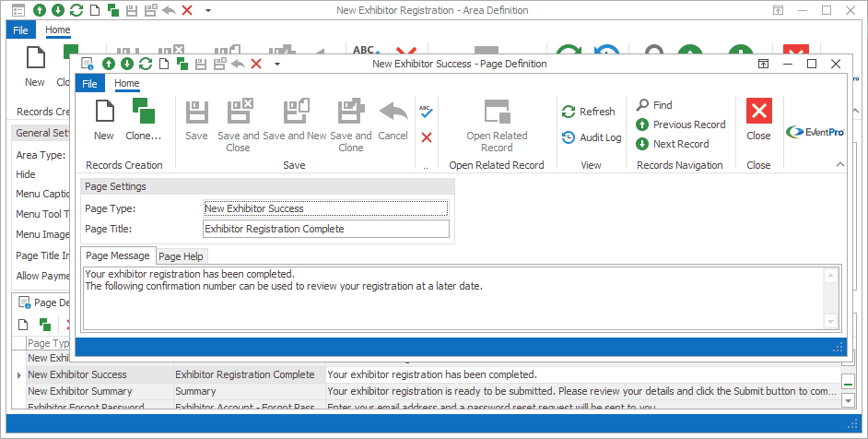
Task: Click row indicator arrow beside New Exhibitor Success
Action: click(19, 375)
